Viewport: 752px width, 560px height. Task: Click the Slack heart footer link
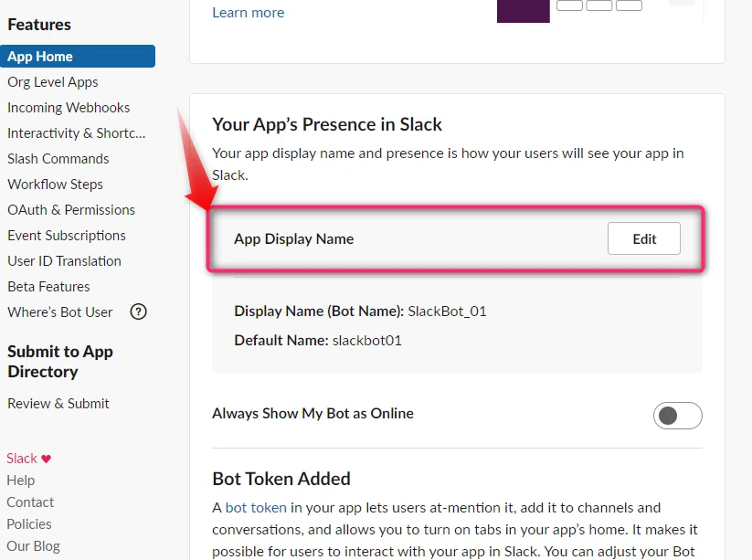point(28,459)
